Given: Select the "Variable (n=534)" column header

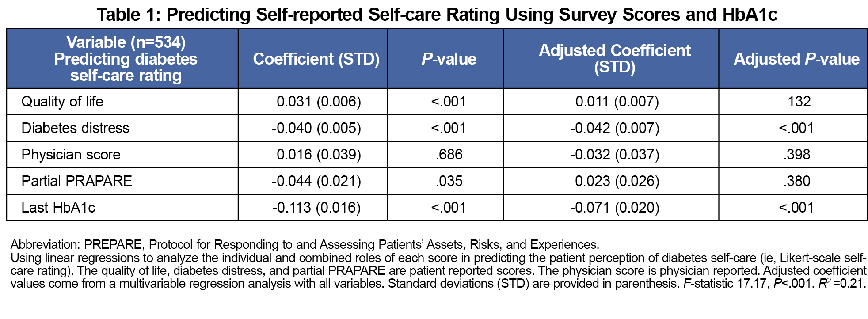Looking at the screenshot, I should (126, 42).
